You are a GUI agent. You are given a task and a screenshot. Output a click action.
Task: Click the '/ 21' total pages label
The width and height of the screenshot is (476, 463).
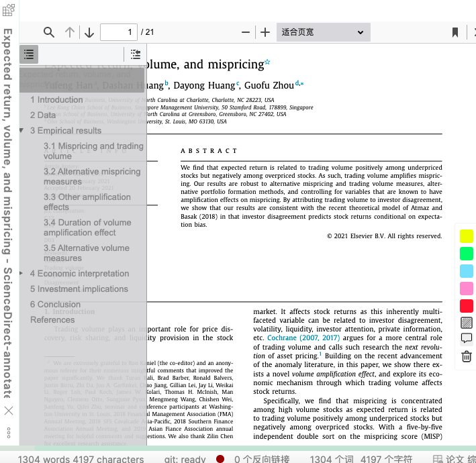click(147, 32)
